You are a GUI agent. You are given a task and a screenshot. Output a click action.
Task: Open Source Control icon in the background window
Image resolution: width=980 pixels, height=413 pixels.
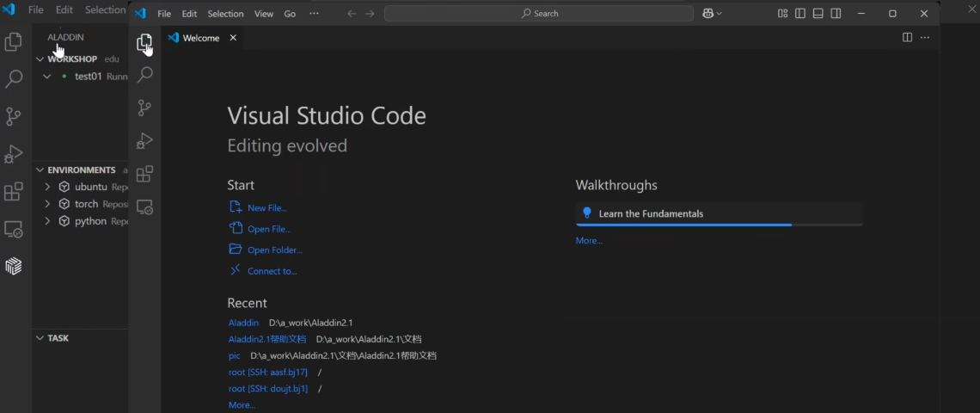coord(14,116)
